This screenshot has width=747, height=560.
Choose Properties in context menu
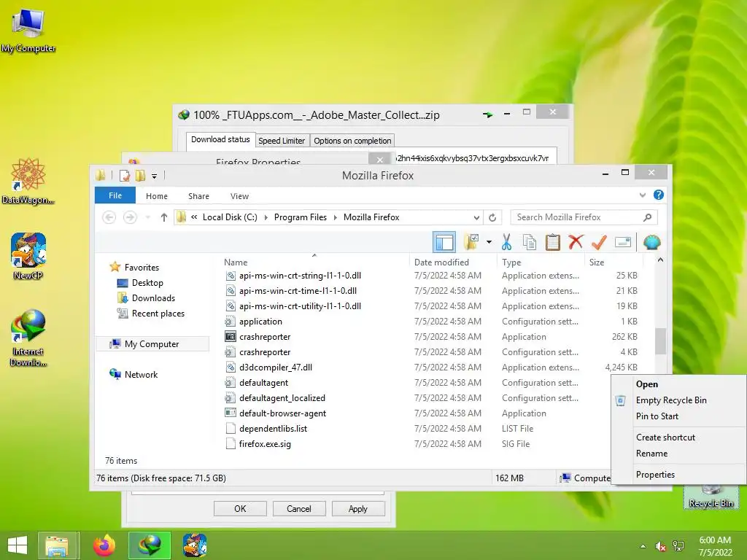(x=656, y=475)
